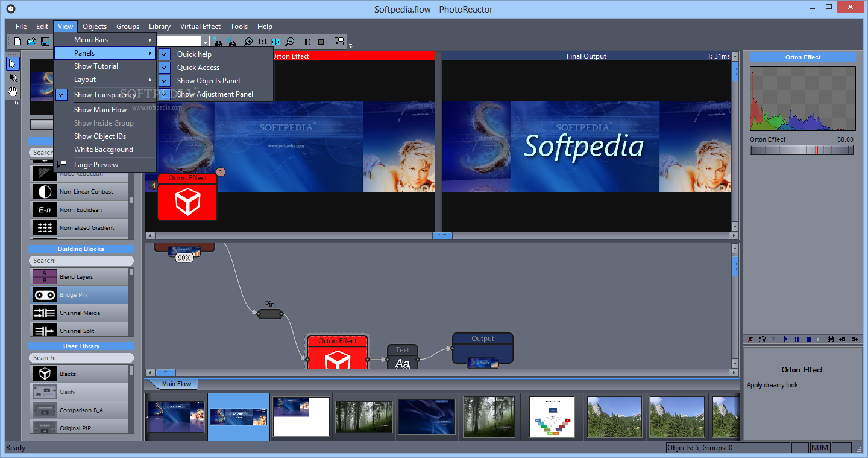
Task: Click the pause icon in main toolbar
Action: click(x=307, y=42)
